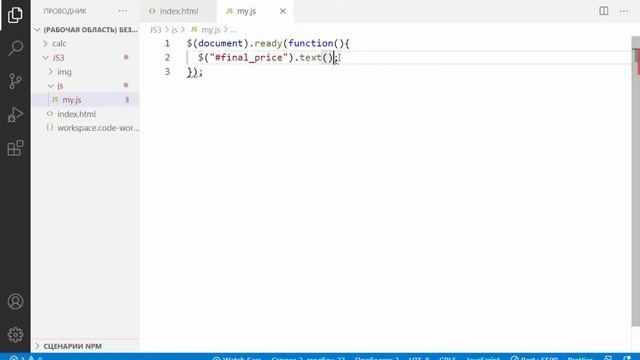Click the problem count 3 badge on my.js
640x360 pixels.
[127, 100]
